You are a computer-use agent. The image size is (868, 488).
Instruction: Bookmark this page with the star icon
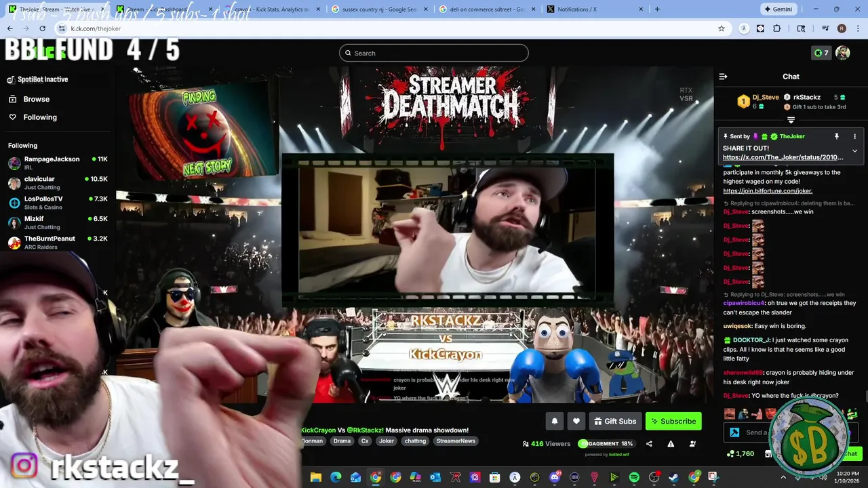[x=722, y=28]
